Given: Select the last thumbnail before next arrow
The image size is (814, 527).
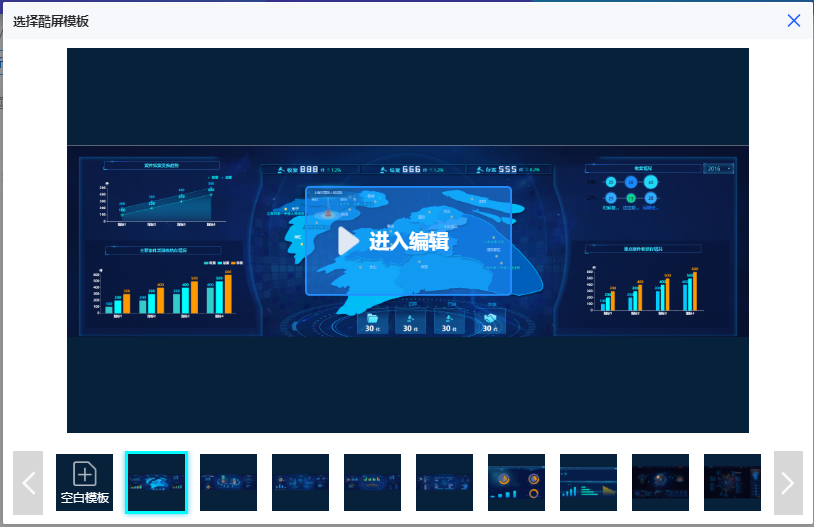Looking at the screenshot, I should click(732, 483).
